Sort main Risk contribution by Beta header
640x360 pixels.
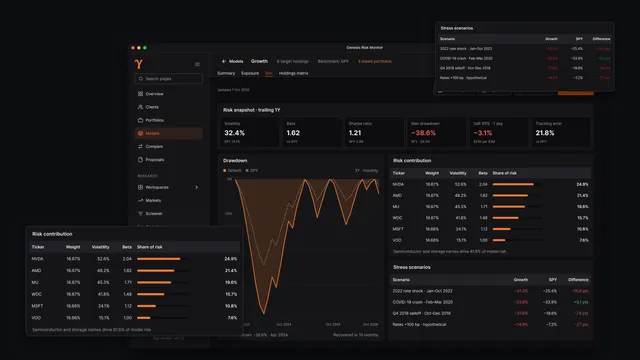[483, 173]
